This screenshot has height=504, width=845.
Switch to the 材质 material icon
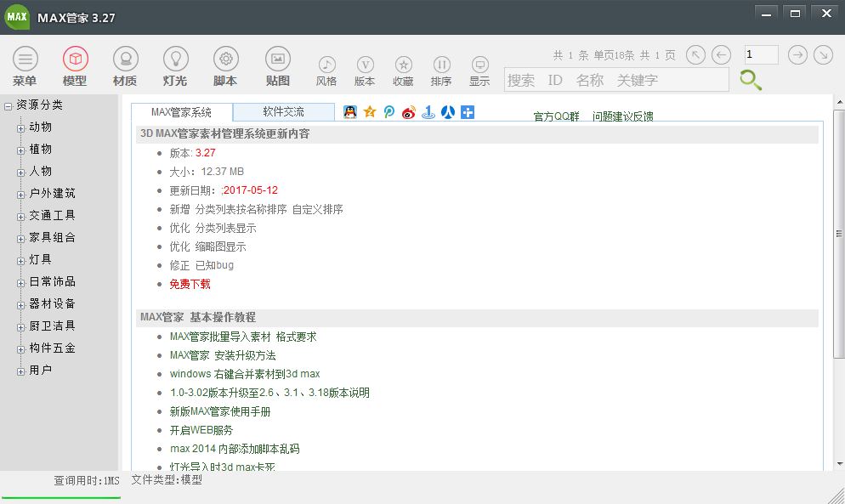tap(125, 59)
